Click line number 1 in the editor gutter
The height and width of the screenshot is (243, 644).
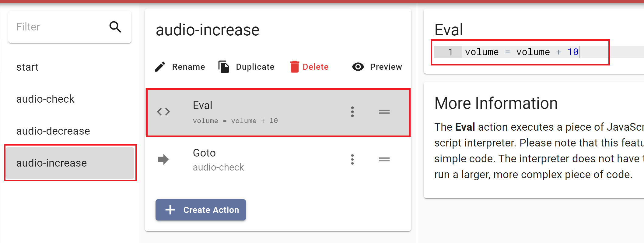point(450,52)
